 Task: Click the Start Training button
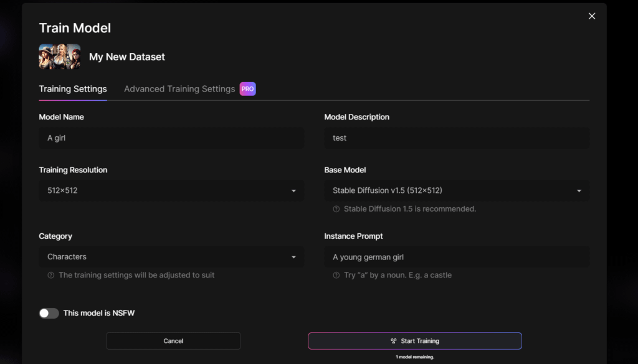pos(415,341)
